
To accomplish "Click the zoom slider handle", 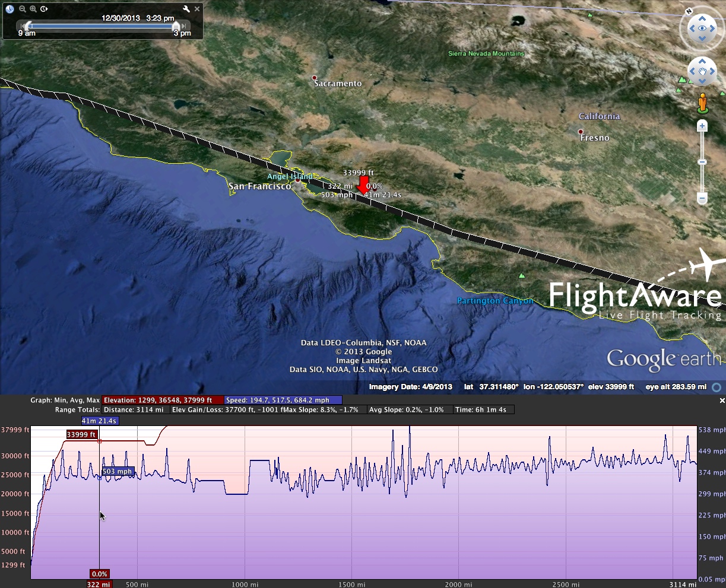I will pos(702,162).
